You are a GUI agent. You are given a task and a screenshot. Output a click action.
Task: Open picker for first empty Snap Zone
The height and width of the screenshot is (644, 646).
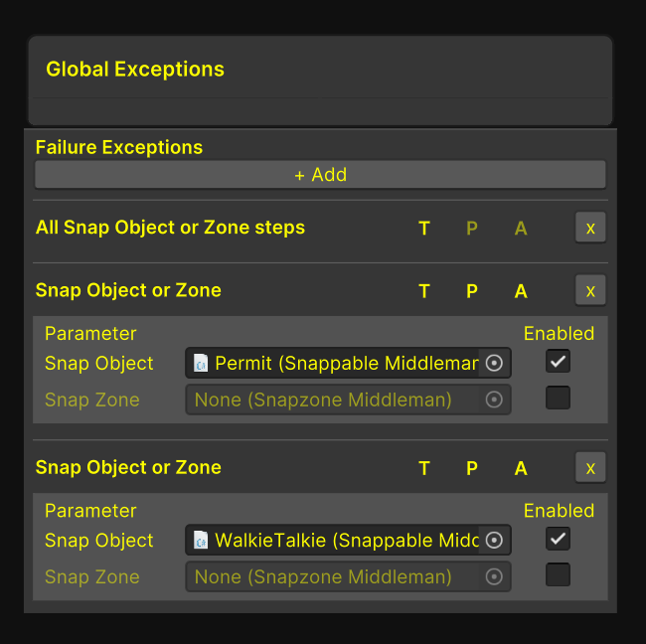[x=494, y=400]
